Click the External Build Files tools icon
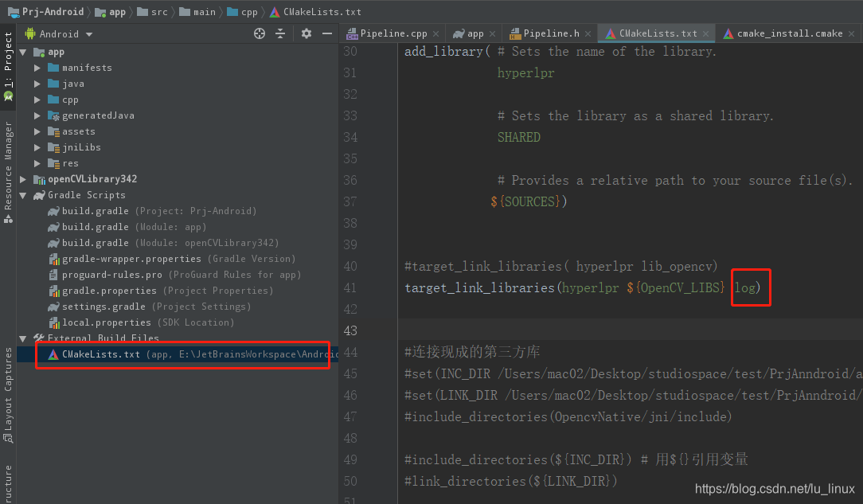This screenshot has width=863, height=504. [39, 338]
